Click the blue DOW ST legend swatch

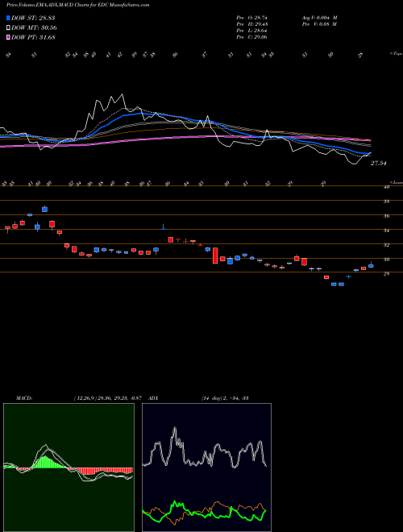8,18
